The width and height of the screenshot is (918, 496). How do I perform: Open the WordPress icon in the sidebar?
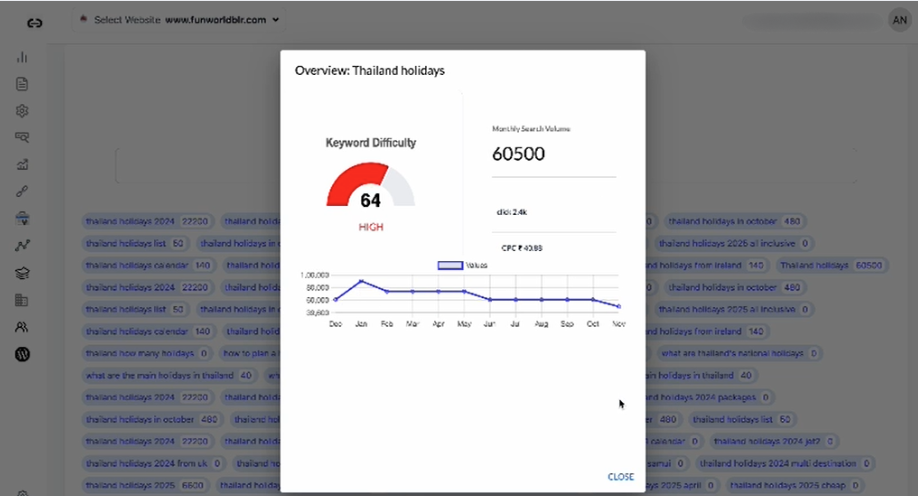pyautogui.click(x=22, y=354)
